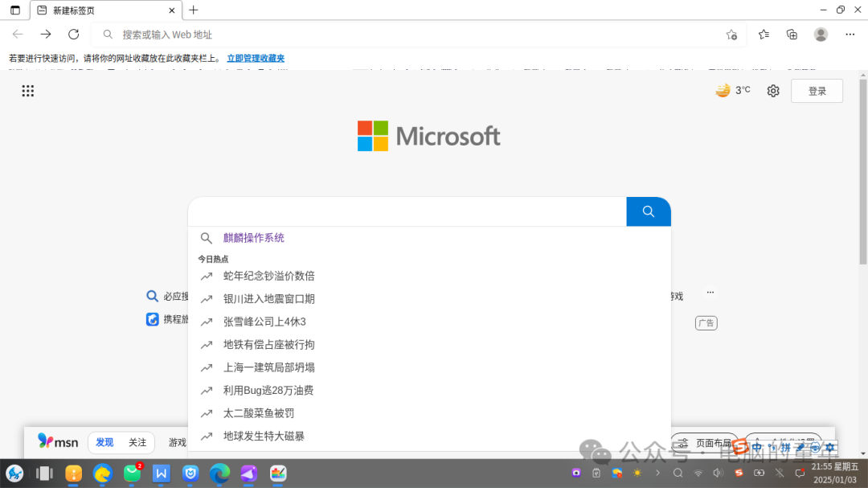
Task: Open the 立即管理收藏夹 link
Action: [256, 57]
